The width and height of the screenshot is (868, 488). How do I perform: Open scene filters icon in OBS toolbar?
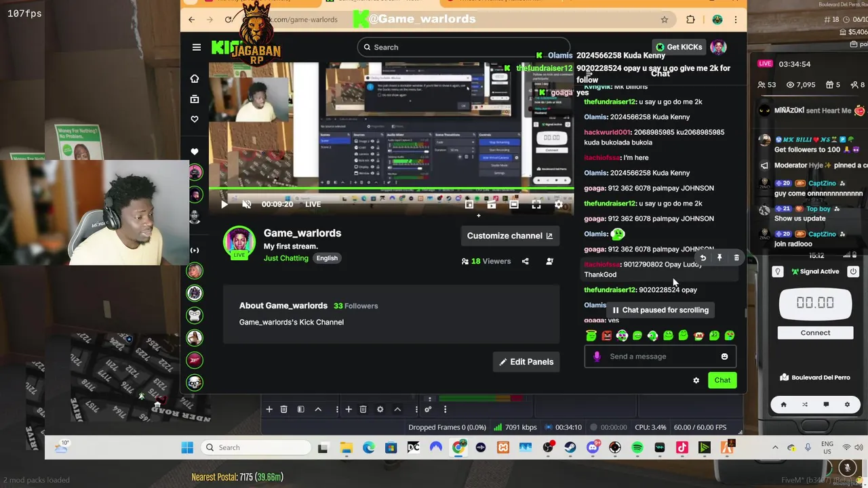(x=300, y=409)
